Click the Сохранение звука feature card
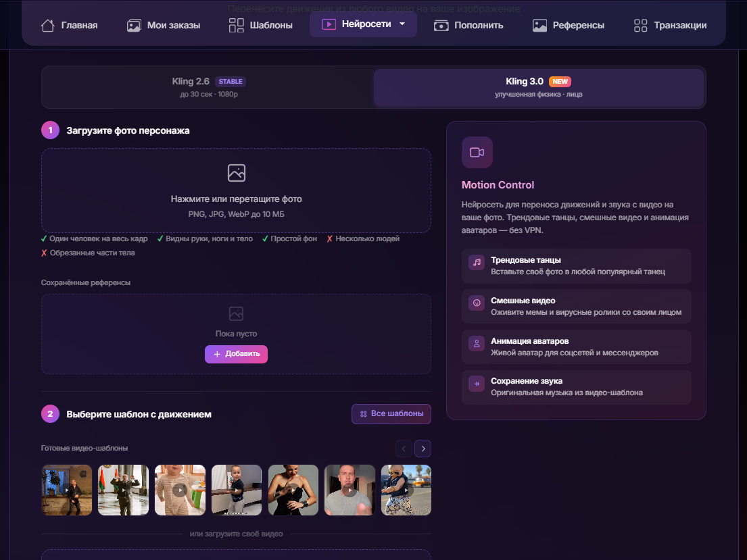Image resolution: width=747 pixels, height=560 pixels. 577,387
